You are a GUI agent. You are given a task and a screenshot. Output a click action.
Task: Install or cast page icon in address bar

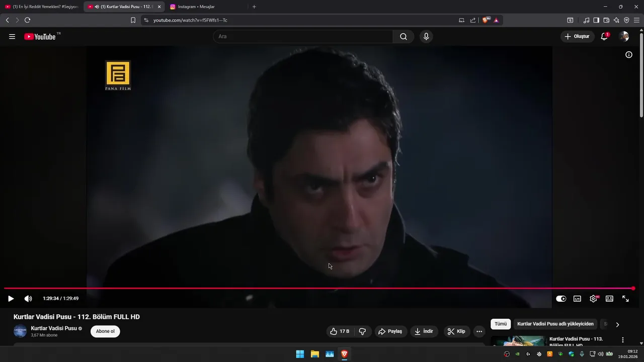[x=462, y=20]
